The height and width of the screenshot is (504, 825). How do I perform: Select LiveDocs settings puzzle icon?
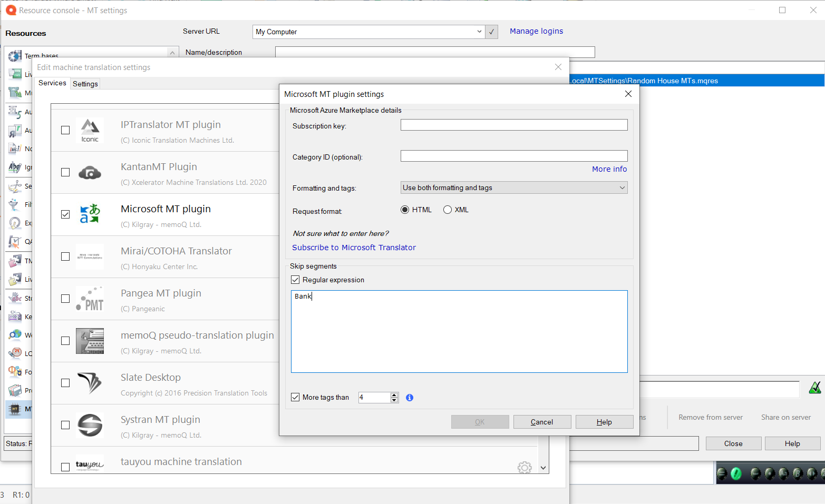click(x=15, y=279)
